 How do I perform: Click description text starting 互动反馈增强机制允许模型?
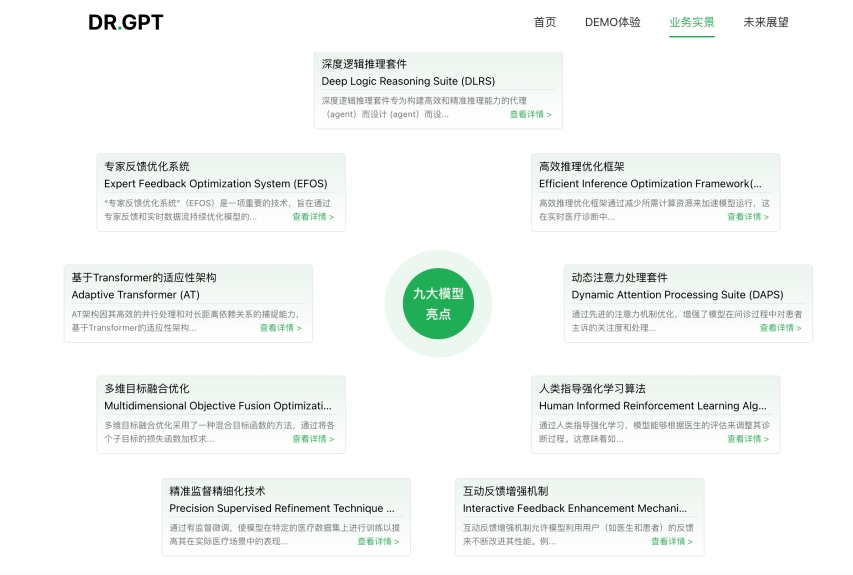point(578,534)
